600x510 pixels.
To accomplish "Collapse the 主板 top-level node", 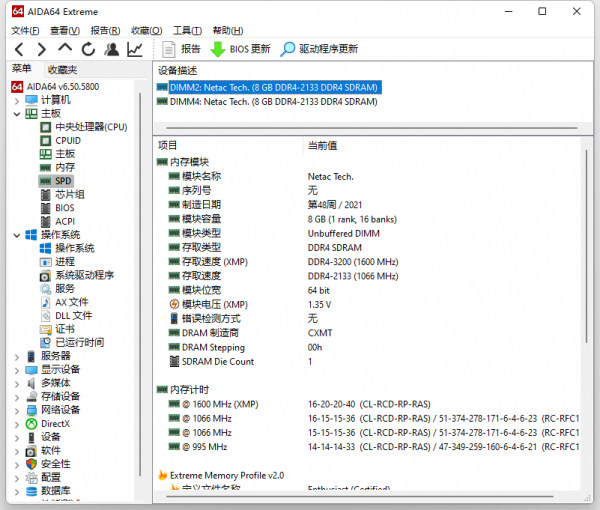I will coord(17,114).
